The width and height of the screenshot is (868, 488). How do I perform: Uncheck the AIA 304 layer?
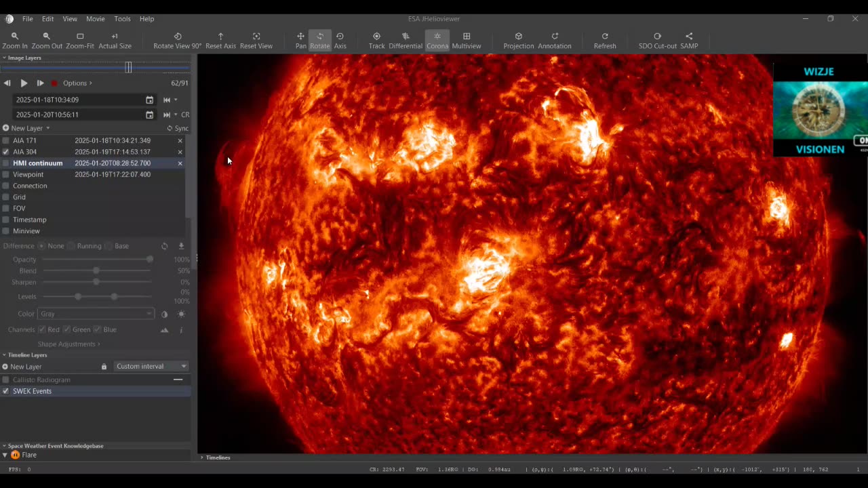[x=6, y=152]
